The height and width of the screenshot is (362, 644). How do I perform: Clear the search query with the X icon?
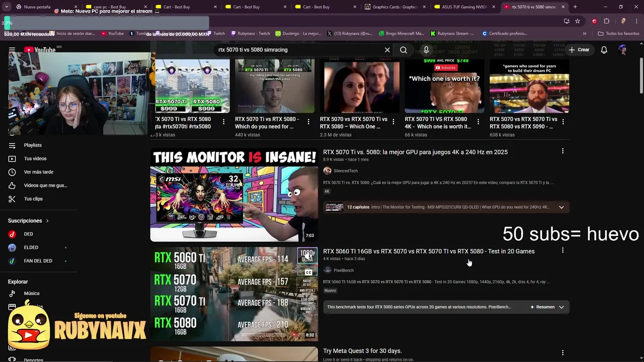click(x=387, y=50)
